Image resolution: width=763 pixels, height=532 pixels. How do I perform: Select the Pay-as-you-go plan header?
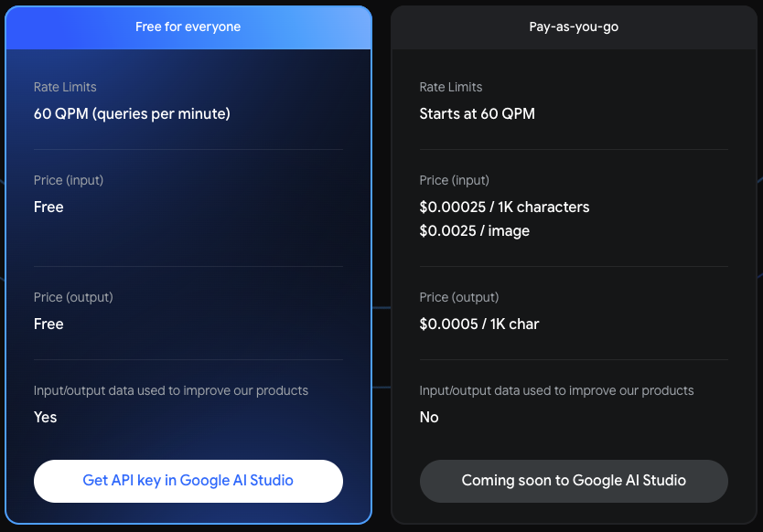pyautogui.click(x=574, y=27)
